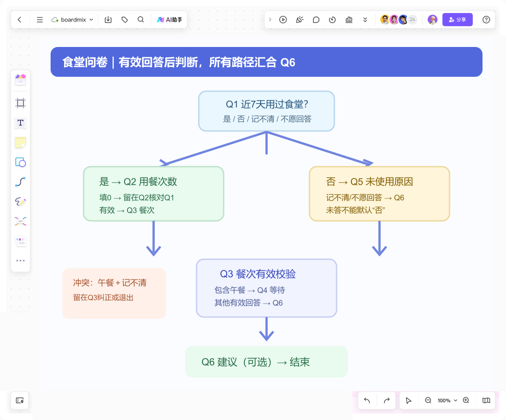Select the 是 → Q2 用餐次数 node
Image resolution: width=506 pixels, height=420 pixels.
point(154,194)
